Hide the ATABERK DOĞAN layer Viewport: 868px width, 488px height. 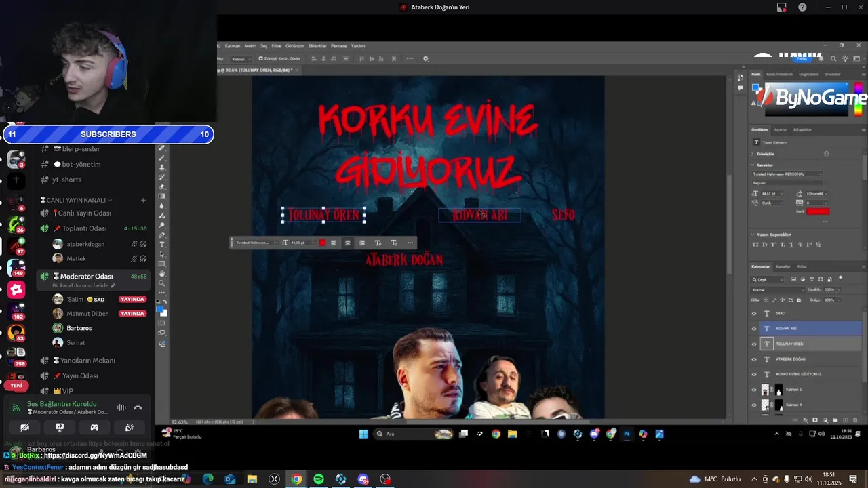[x=754, y=359]
